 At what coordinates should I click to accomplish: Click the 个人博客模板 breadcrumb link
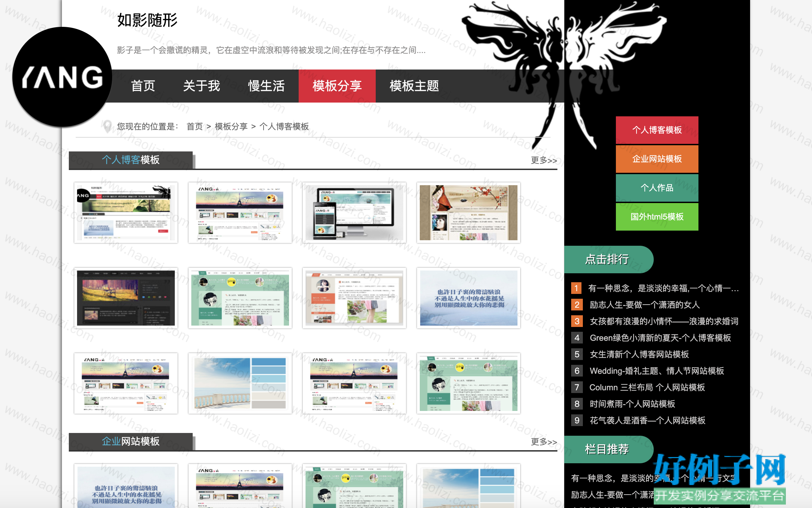[x=284, y=126]
